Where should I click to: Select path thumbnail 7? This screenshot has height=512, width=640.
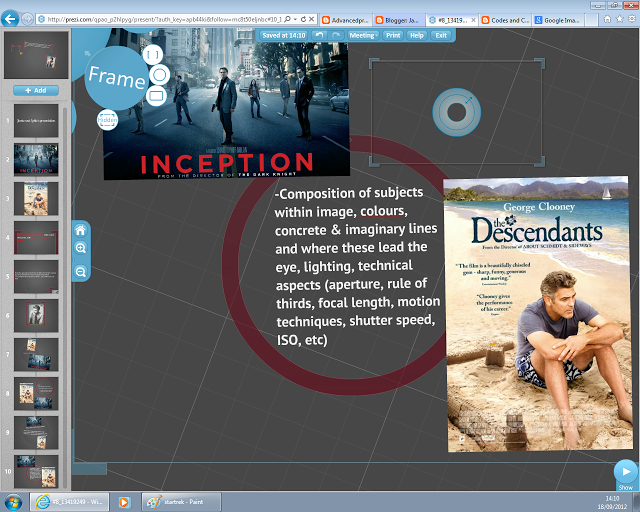pyautogui.click(x=36, y=354)
